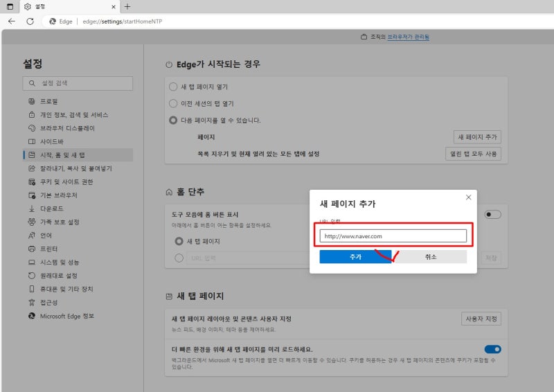Open a new tab with plus icon
This screenshot has height=392, width=554.
point(127,6)
